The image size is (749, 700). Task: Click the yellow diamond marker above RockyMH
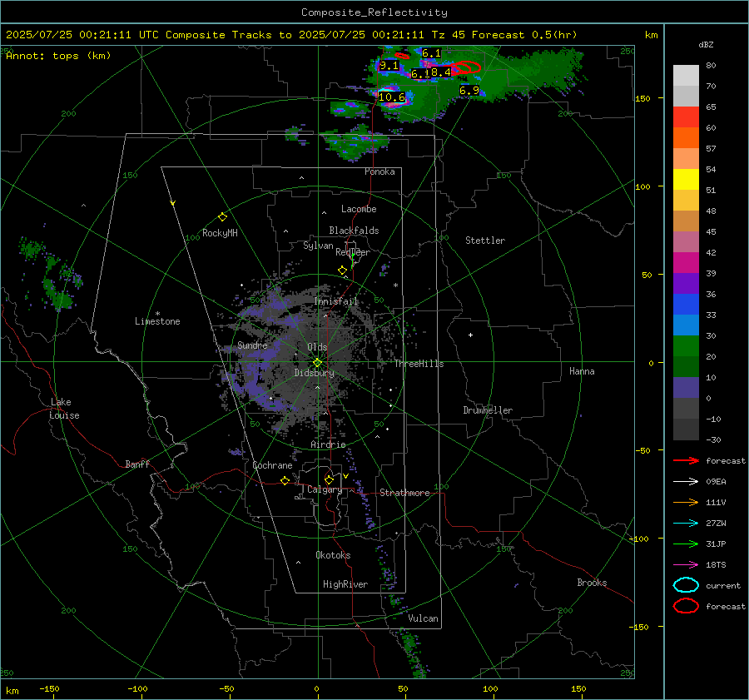tap(222, 217)
